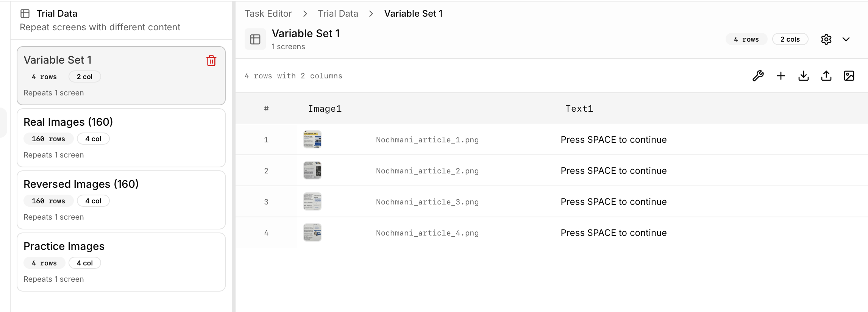
Task: Navigate to Task Editor breadcrumb
Action: coord(268,13)
